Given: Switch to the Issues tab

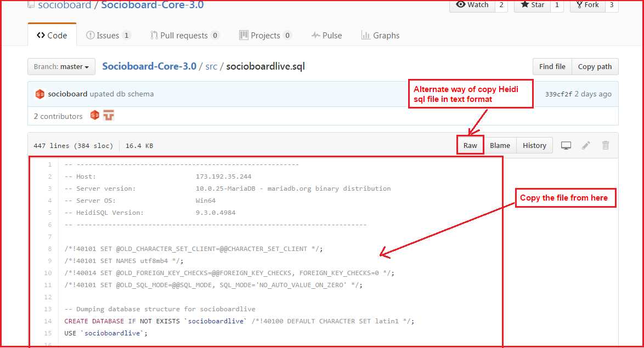Looking at the screenshot, I should pos(108,35).
